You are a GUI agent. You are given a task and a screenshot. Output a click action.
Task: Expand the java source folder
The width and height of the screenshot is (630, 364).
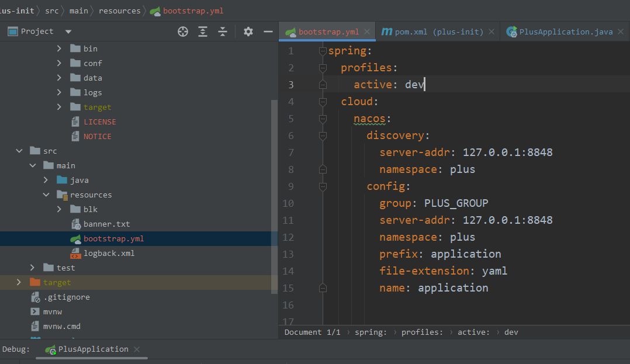click(46, 180)
